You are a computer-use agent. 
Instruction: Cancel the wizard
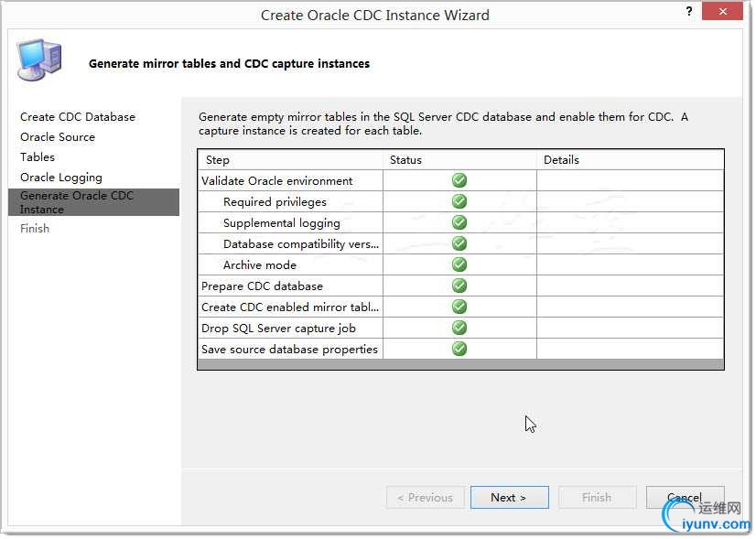685,498
